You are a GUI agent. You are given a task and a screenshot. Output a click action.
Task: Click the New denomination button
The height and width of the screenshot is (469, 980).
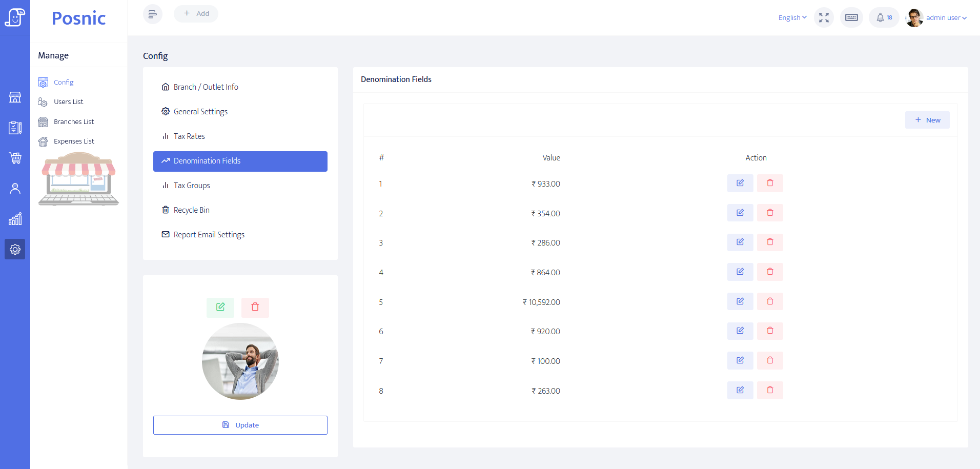(927, 120)
